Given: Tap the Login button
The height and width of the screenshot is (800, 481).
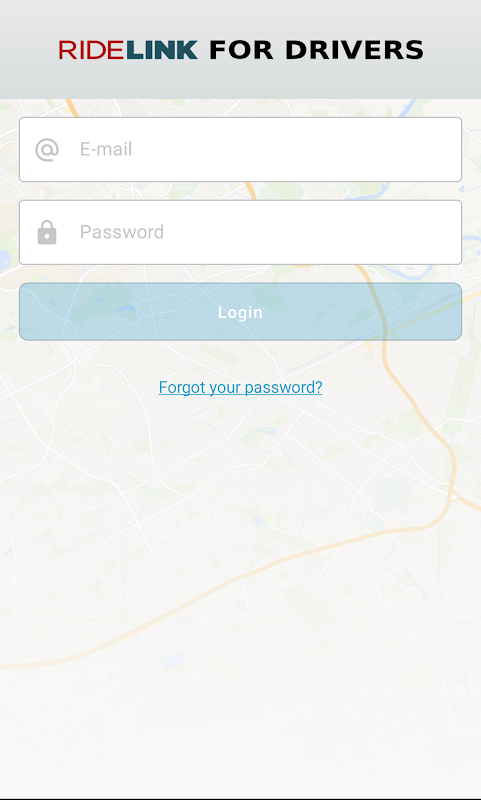Looking at the screenshot, I should pos(240,312).
